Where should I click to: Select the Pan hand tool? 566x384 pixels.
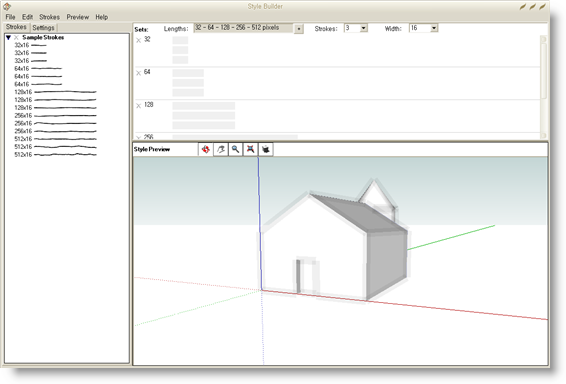pyautogui.click(x=221, y=149)
